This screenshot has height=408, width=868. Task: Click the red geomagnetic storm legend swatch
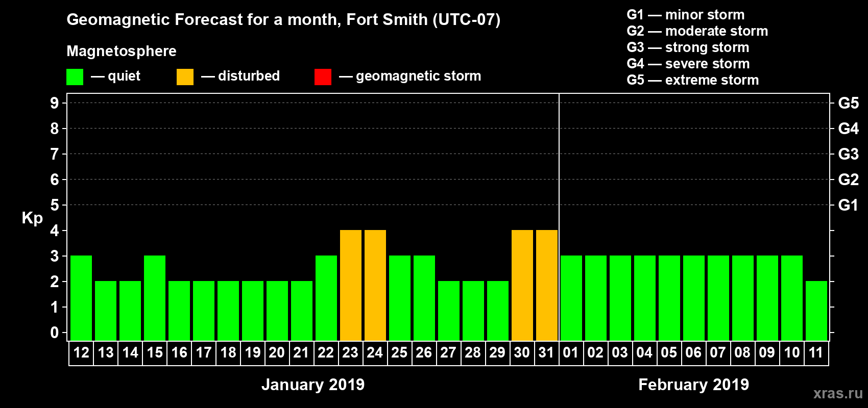tap(323, 77)
